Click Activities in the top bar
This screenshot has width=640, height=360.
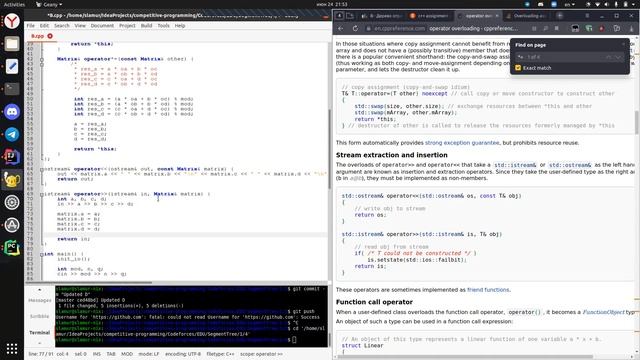(x=14, y=4)
